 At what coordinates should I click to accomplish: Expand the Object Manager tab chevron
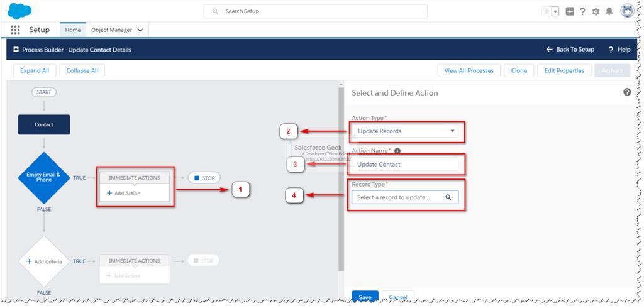pyautogui.click(x=140, y=30)
